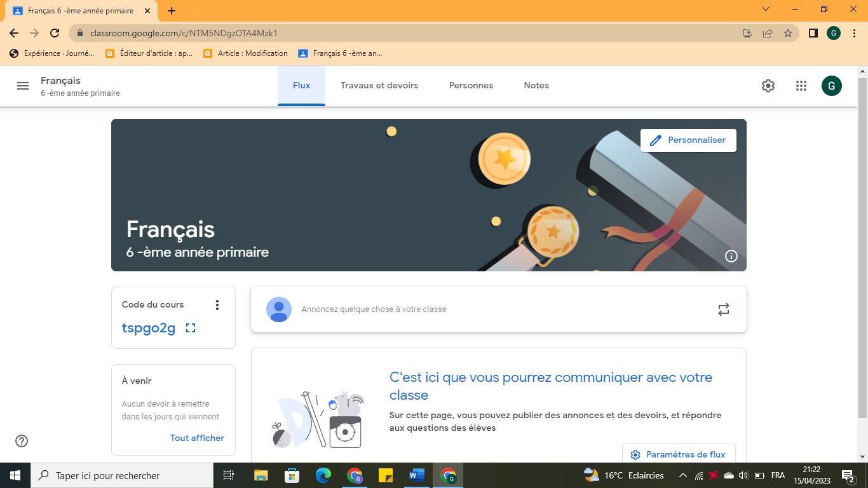Click the reuse post icon
The height and width of the screenshot is (488, 868).
(x=724, y=309)
